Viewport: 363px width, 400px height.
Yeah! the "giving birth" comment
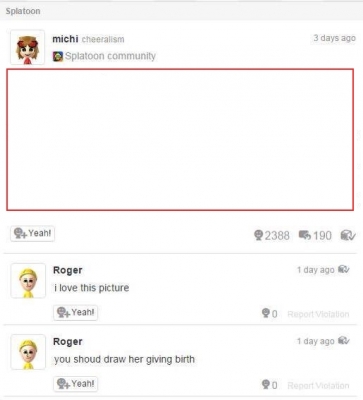click(75, 384)
